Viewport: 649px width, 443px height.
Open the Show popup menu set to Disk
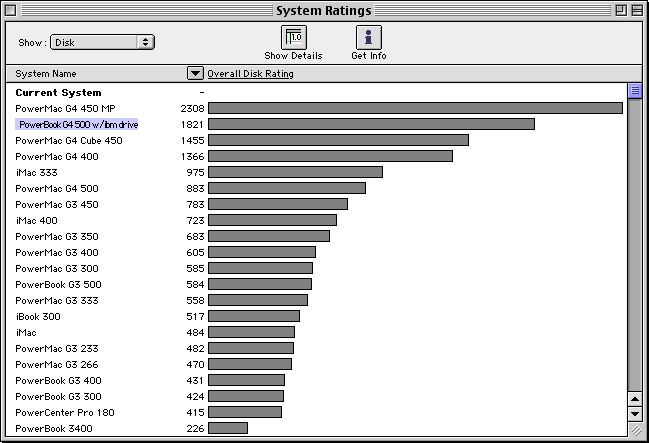pyautogui.click(x=102, y=42)
